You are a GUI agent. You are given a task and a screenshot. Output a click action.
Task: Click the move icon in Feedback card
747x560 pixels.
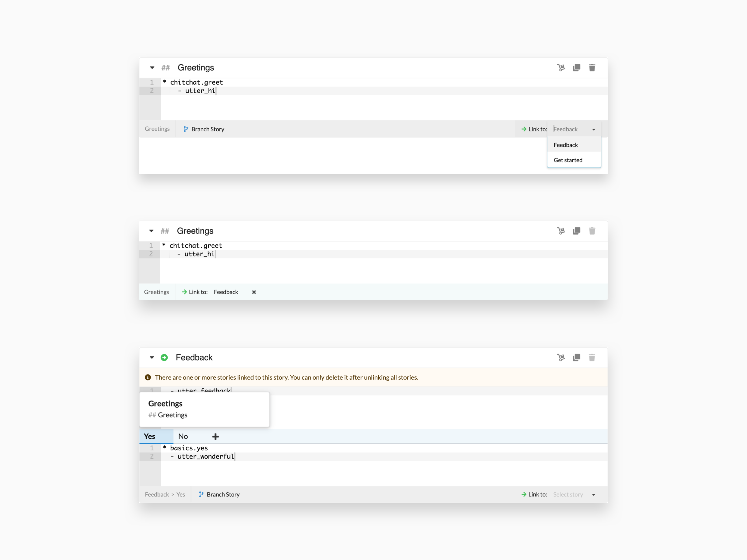561,357
